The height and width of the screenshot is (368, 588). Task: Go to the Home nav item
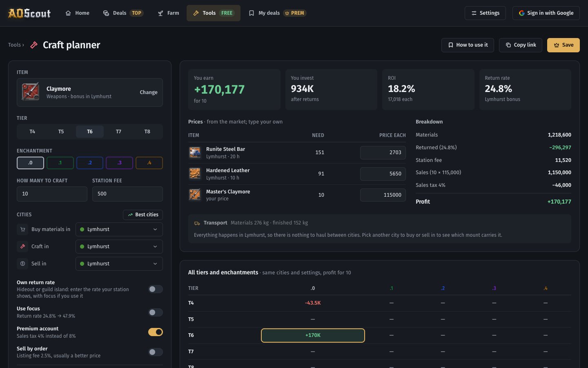point(77,13)
